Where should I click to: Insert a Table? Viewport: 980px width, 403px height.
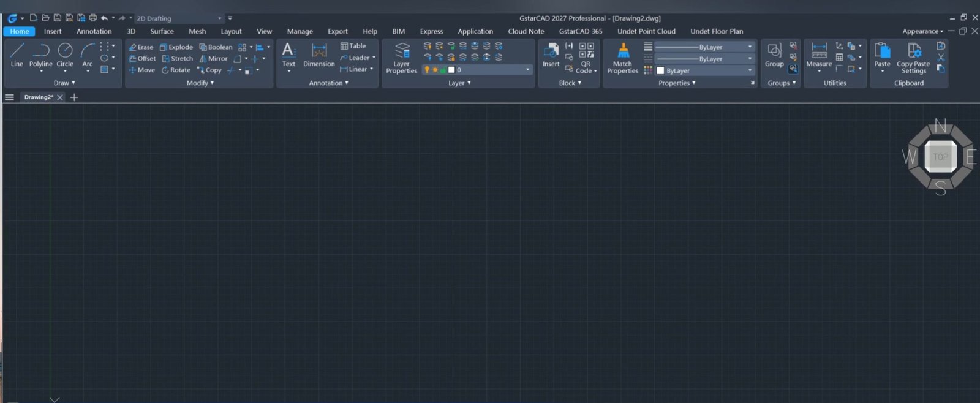[x=353, y=47]
